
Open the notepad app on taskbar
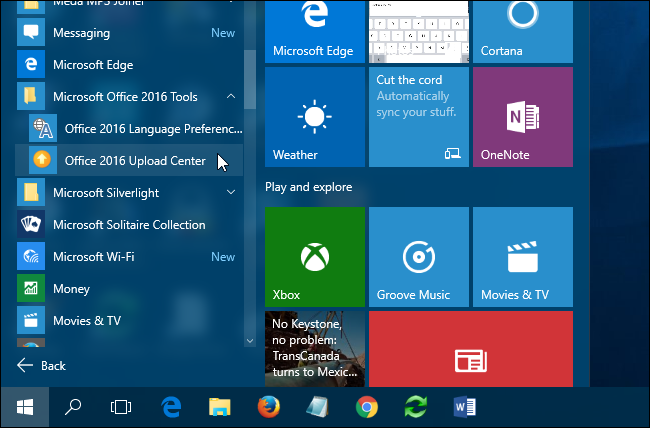pyautogui.click(x=318, y=407)
